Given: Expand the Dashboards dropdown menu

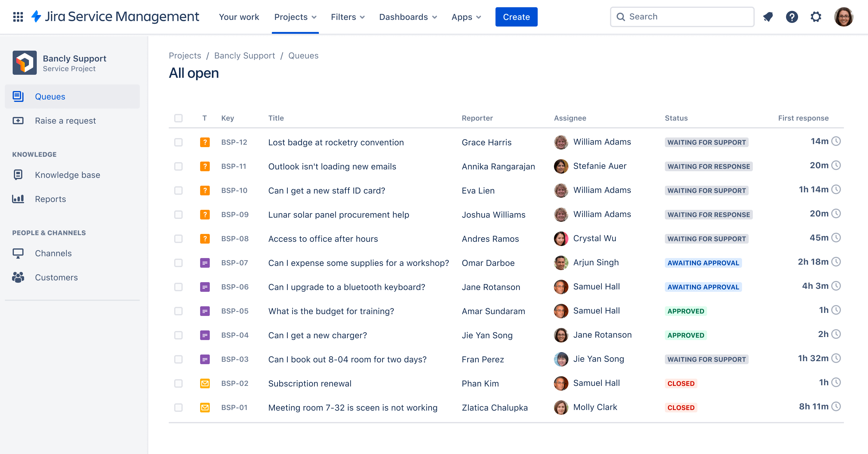Looking at the screenshot, I should tap(407, 17).
